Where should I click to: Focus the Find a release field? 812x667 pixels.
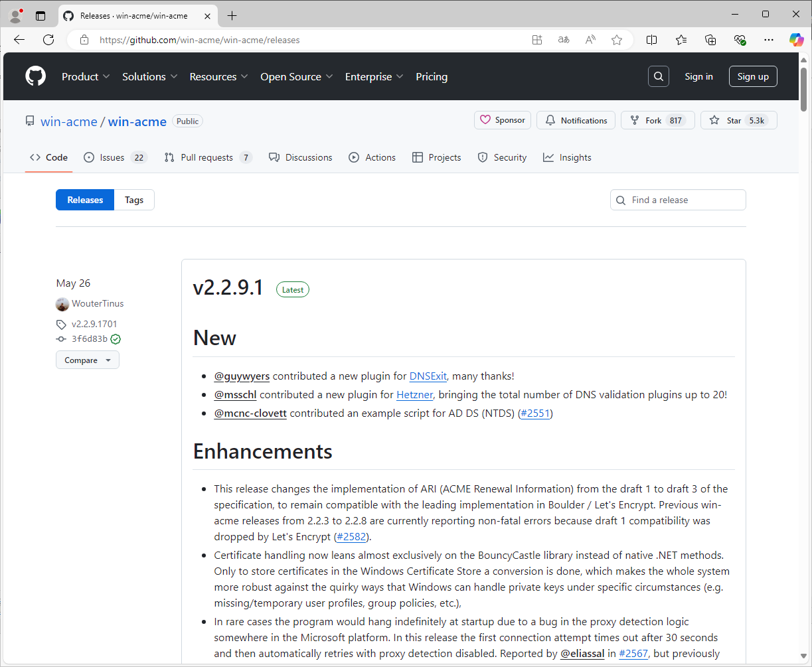click(678, 200)
